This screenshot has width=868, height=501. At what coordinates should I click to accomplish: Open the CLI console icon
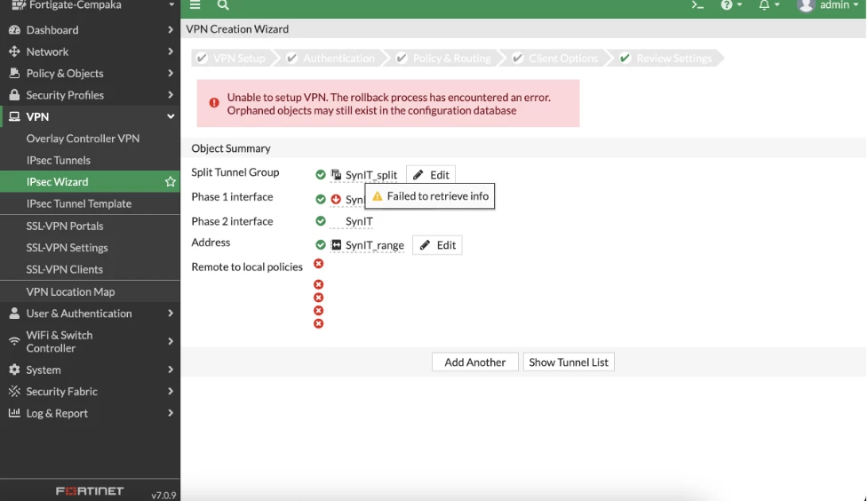697,5
